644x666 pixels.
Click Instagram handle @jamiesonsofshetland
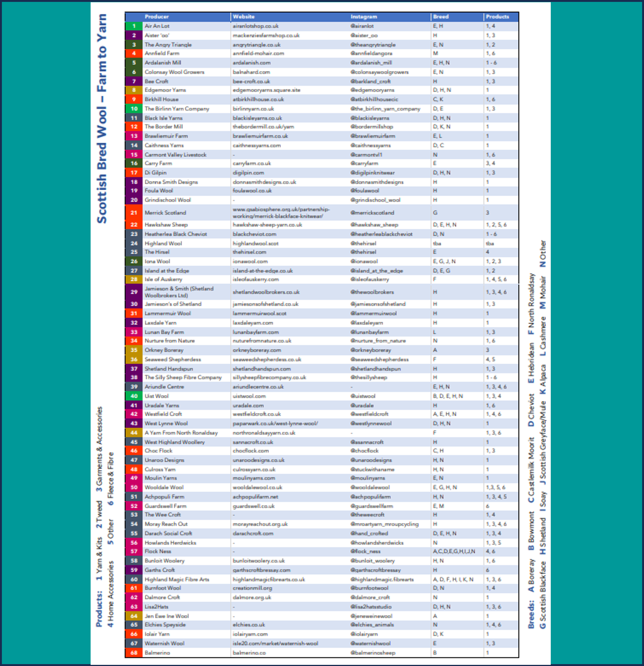pos(378,304)
